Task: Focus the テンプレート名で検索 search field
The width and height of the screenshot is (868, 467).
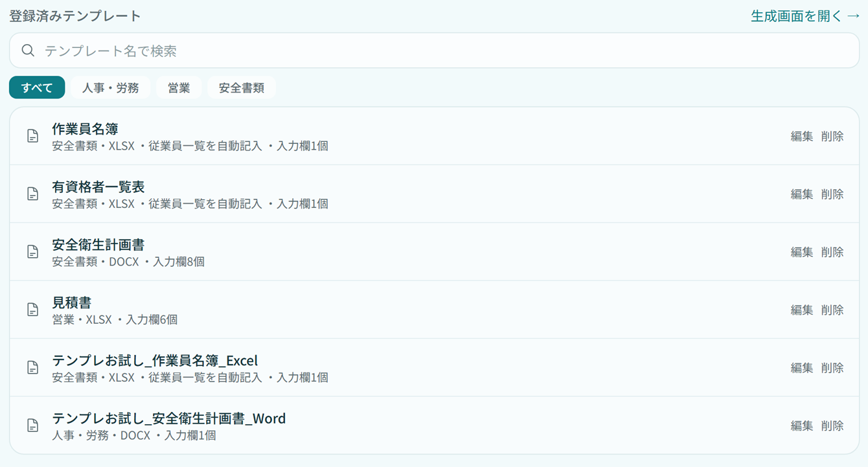Action: (434, 51)
